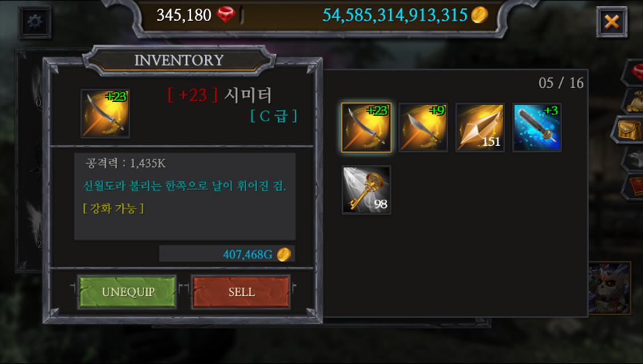Click the gold coin currency icon
The height and width of the screenshot is (364, 643).
(479, 15)
